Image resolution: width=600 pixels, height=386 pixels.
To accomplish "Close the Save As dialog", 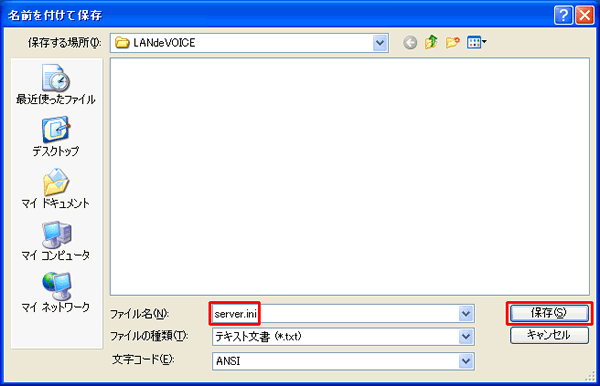I will pos(584,16).
